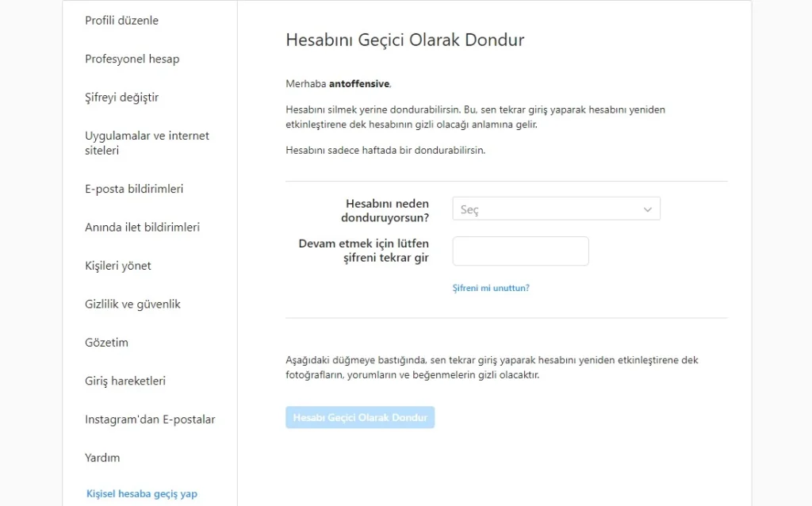Click the Hesabını neden donduruyorsun? label
The image size is (812, 506).
[x=386, y=210]
